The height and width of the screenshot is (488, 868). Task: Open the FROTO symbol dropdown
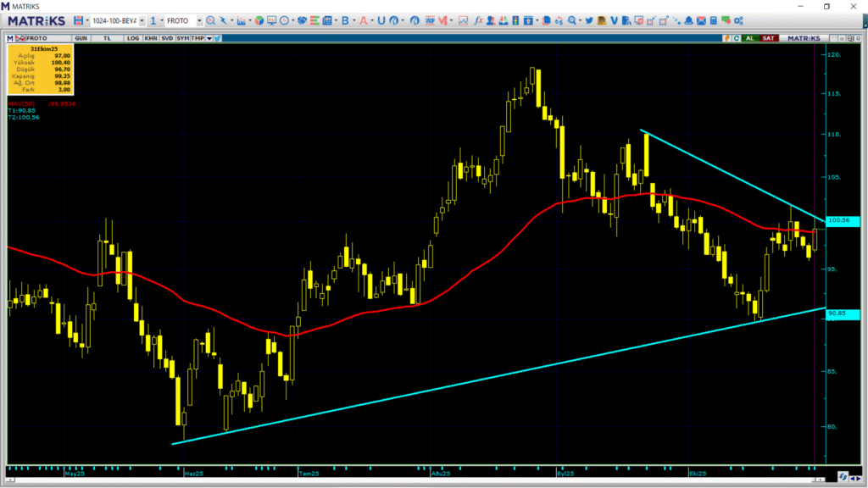pos(199,20)
